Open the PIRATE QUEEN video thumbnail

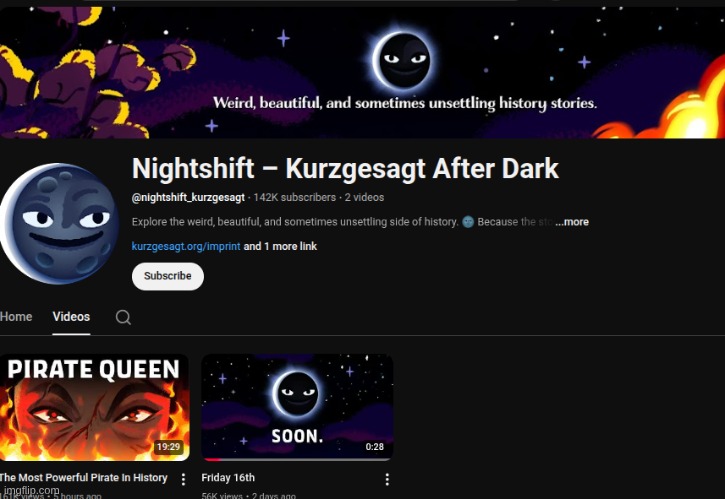94,407
